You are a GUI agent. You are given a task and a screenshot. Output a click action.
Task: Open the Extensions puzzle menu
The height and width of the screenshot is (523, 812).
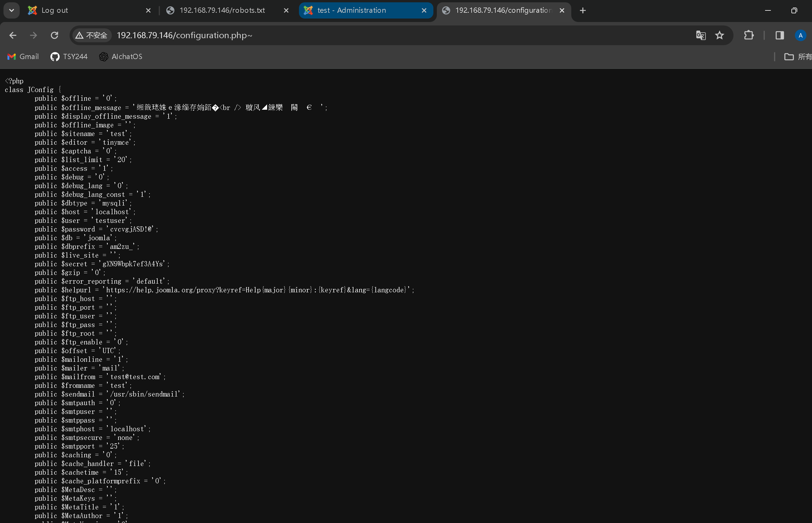point(749,35)
